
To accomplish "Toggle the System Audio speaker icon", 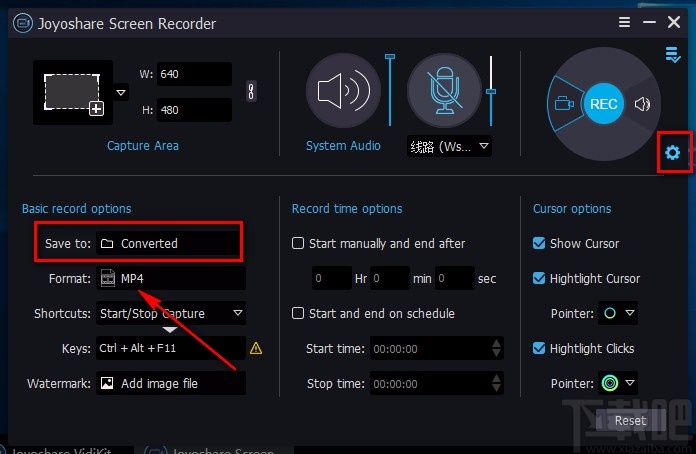I will [343, 91].
